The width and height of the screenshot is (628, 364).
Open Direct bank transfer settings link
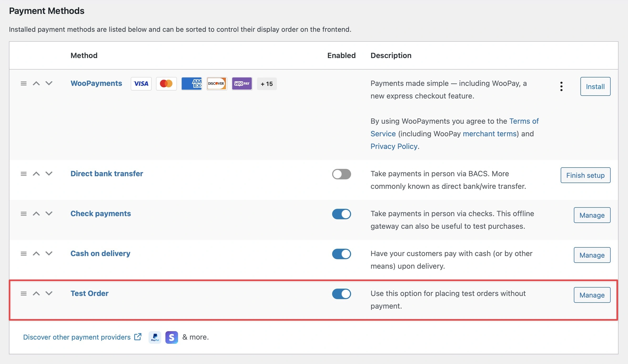107,174
